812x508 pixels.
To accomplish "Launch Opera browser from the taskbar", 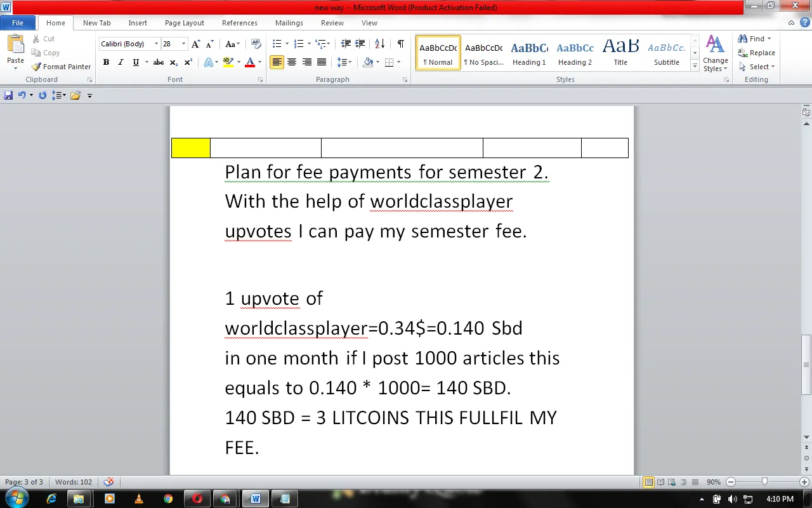I will 197,498.
